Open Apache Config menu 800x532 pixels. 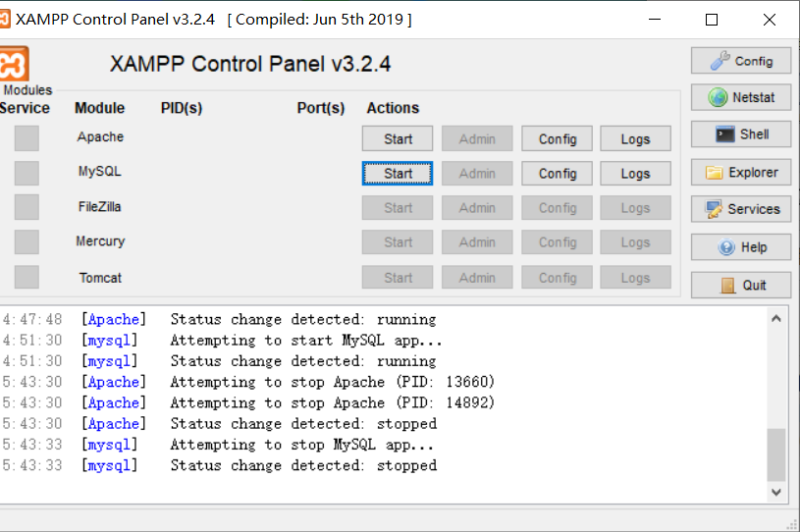[557, 138]
